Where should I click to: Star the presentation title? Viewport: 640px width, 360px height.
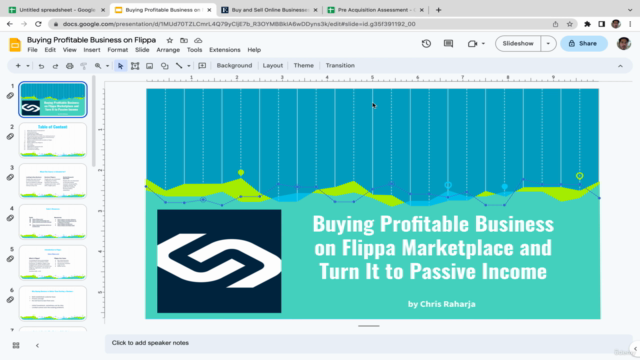pyautogui.click(x=170, y=40)
